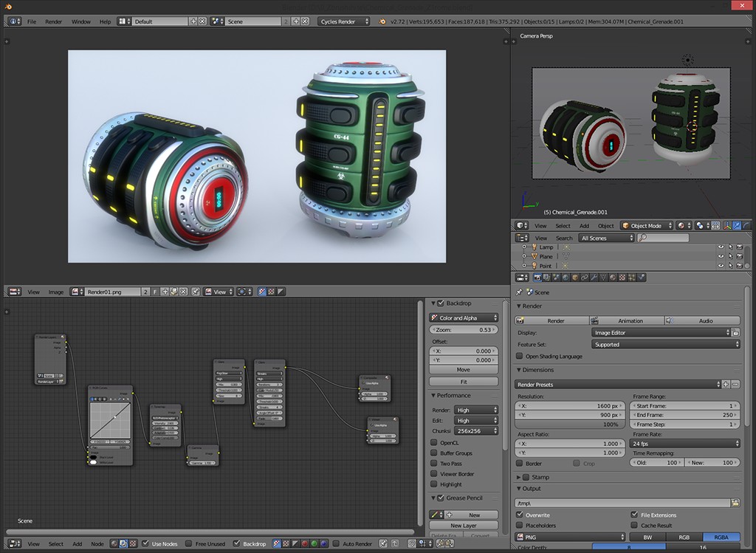Click the Select menu in 3D viewport
This screenshot has height=553, width=756.
pyautogui.click(x=562, y=225)
